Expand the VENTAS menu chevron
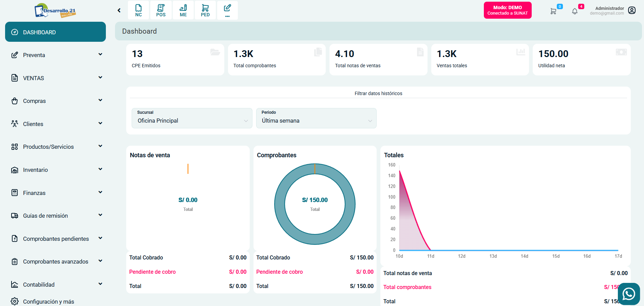Viewport: 644px width, 306px height. tap(100, 78)
